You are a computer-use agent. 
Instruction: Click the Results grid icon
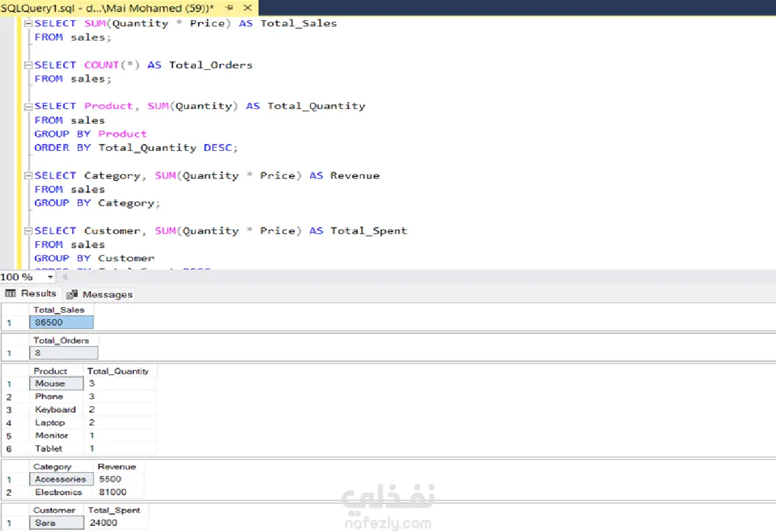[10, 294]
